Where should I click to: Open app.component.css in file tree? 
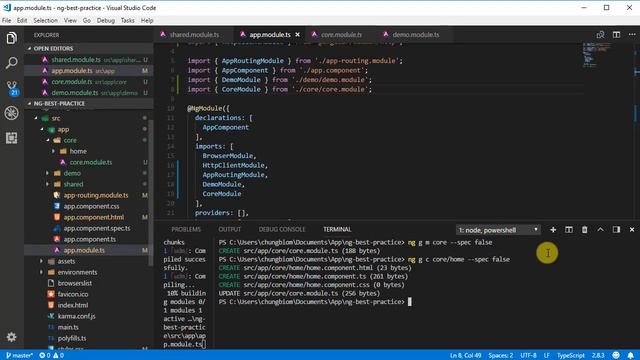91,207
